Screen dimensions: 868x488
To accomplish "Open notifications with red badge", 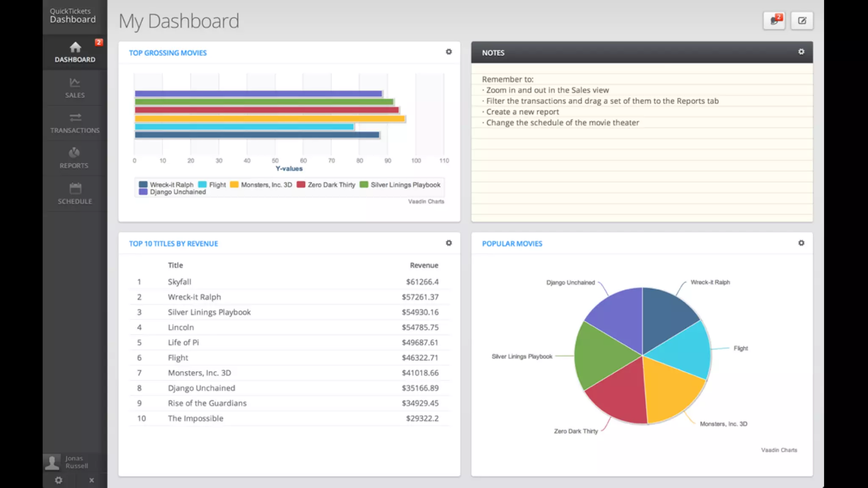I will pyautogui.click(x=774, y=21).
